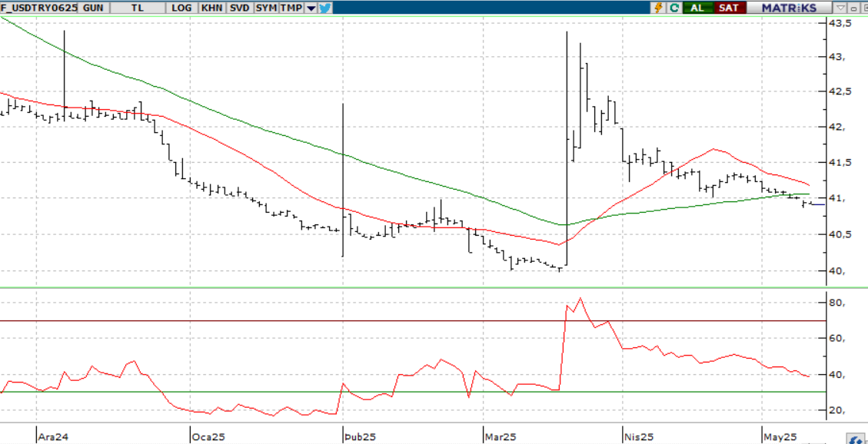Image resolution: width=868 pixels, height=444 pixels.
Task: Change GUN daily period selector
Action: tap(93, 8)
